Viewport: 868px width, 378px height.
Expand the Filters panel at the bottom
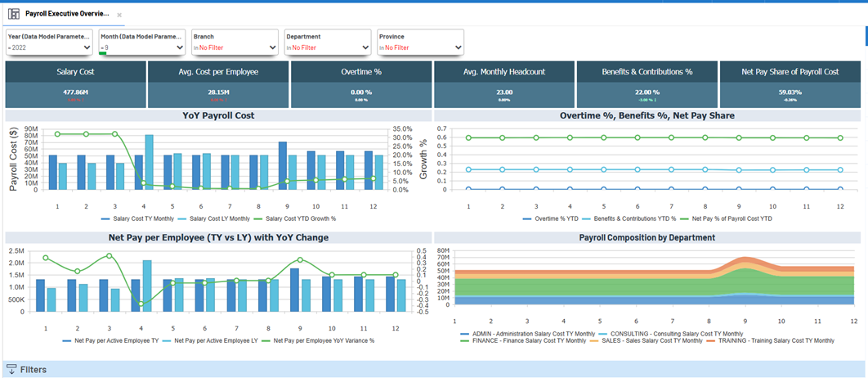[33, 370]
